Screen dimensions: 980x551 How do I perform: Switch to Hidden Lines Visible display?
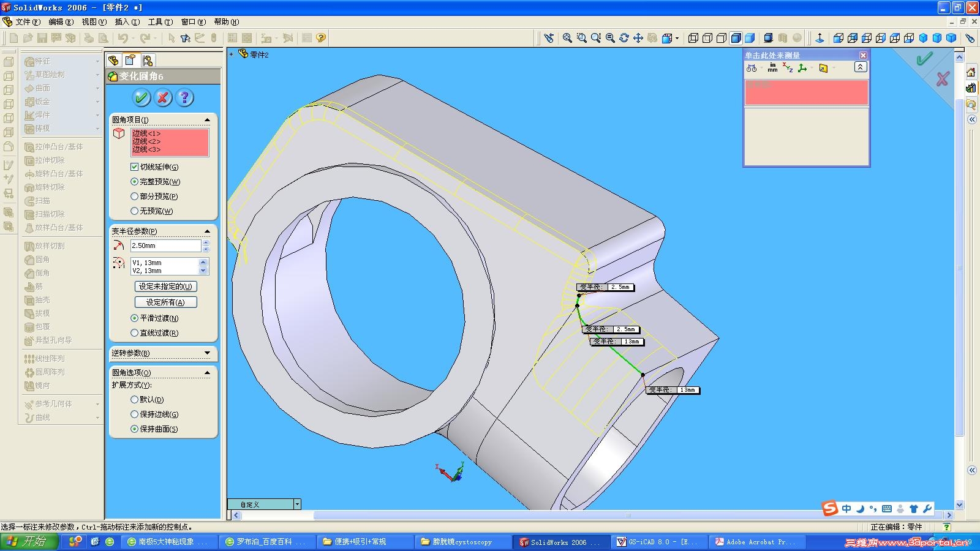click(707, 38)
